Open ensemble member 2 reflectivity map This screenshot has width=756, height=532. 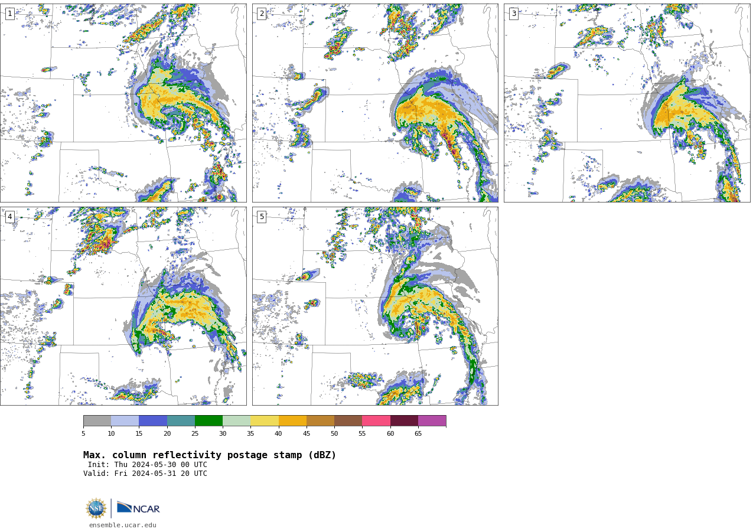click(375, 103)
